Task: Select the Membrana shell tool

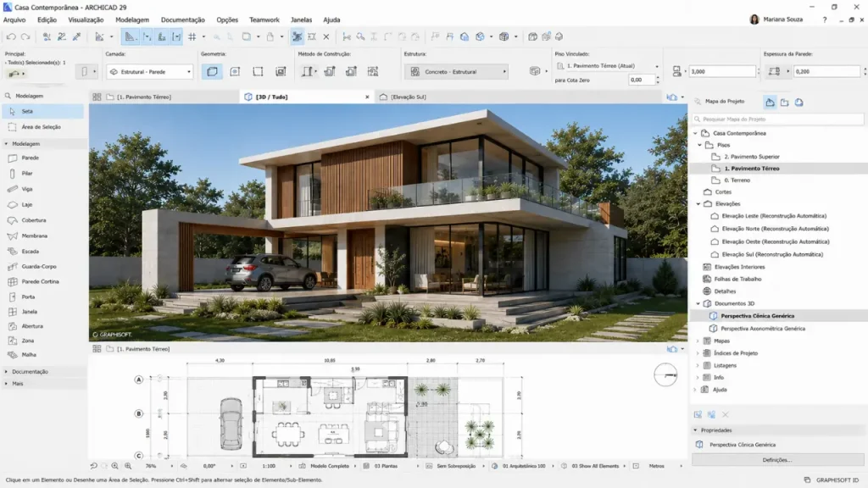Action: pyautogui.click(x=34, y=236)
